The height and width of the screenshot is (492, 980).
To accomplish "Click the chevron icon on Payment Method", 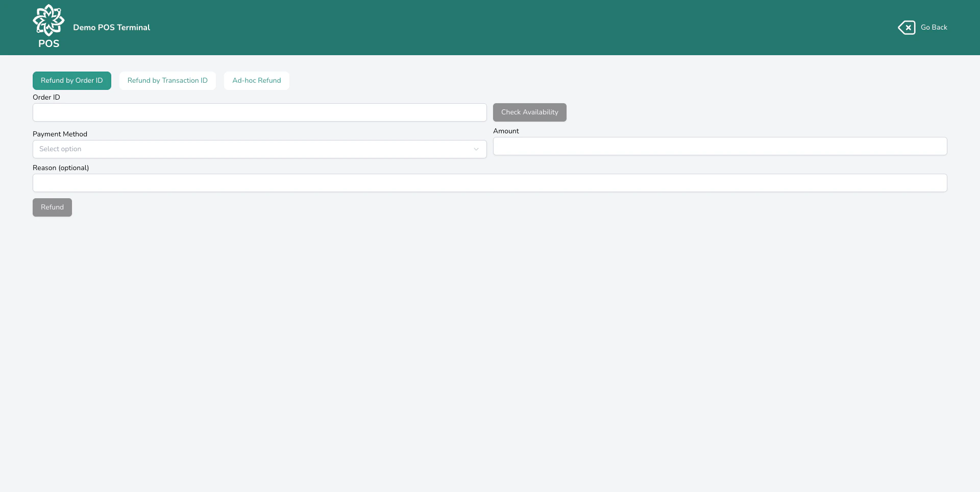I will [x=476, y=149].
